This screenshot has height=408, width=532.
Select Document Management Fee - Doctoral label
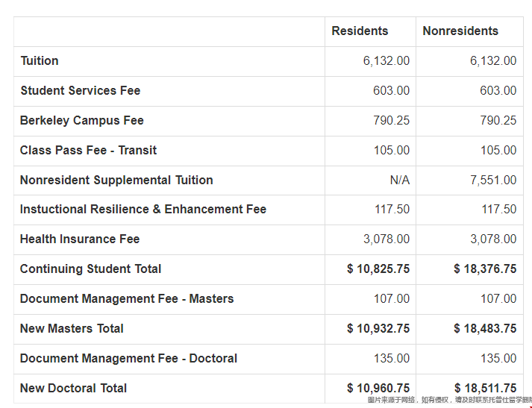click(x=128, y=359)
